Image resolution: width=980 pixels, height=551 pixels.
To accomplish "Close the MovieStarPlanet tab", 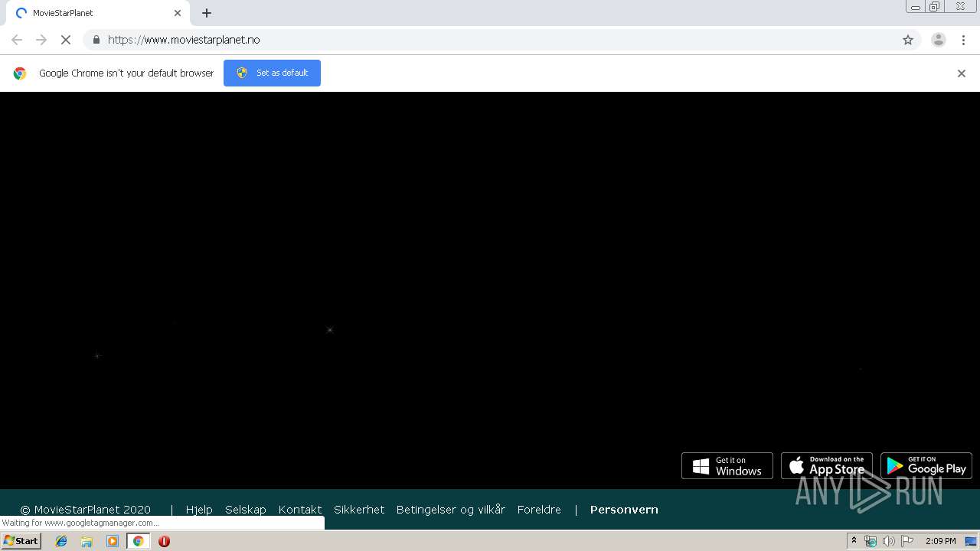I will 178,13.
